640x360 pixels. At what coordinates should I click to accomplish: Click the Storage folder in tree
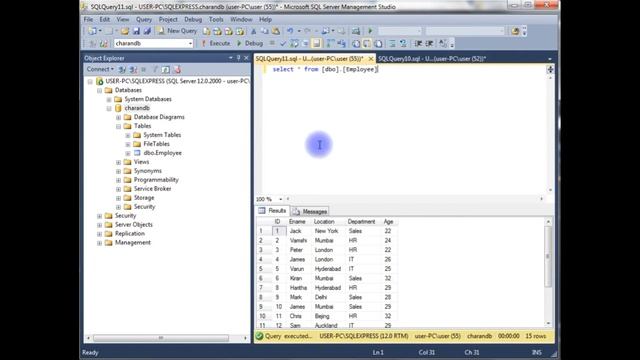(x=144, y=198)
